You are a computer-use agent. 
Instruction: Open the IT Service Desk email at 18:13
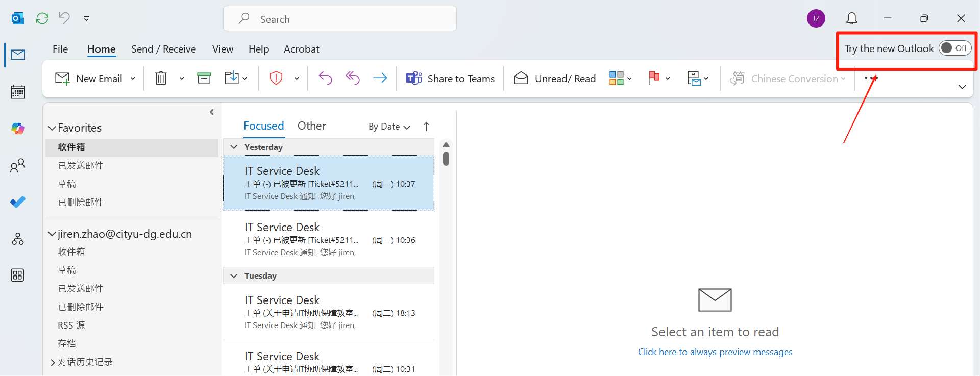[x=329, y=312]
